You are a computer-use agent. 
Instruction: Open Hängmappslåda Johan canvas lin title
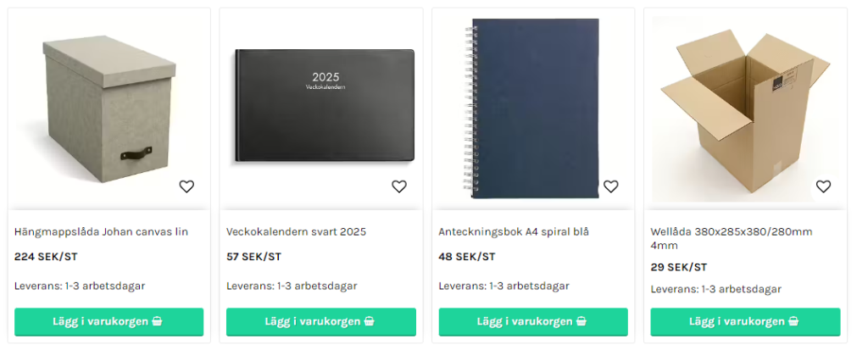click(x=102, y=232)
